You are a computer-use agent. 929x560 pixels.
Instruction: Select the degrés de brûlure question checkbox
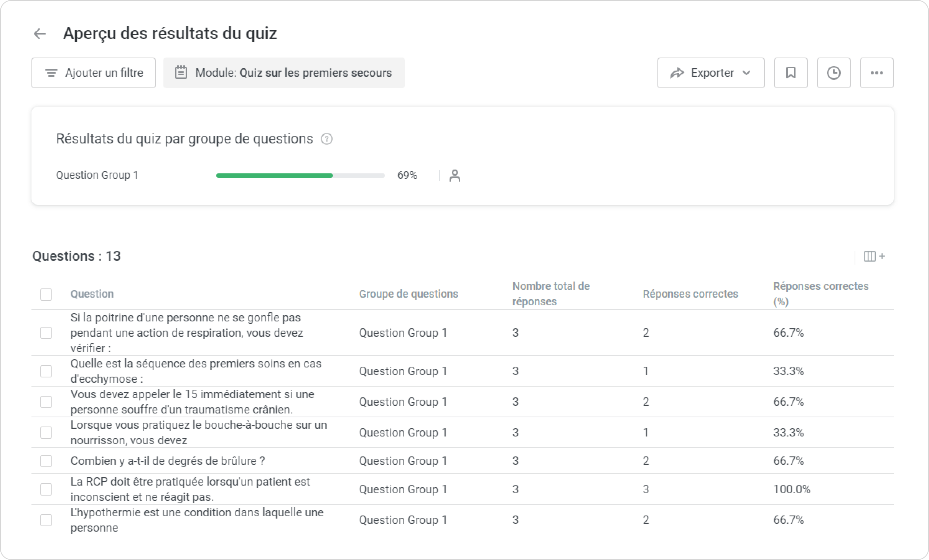pos(46,461)
